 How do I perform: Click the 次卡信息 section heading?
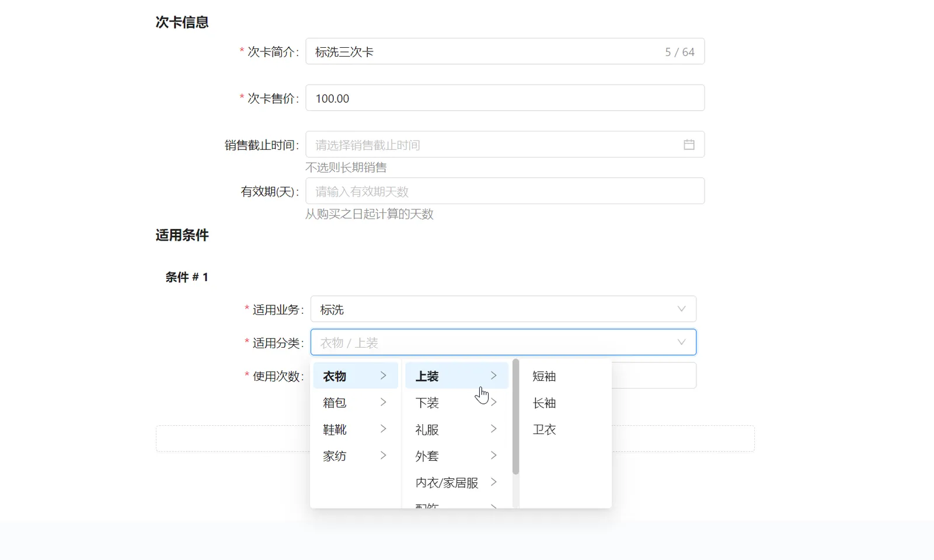coord(182,22)
